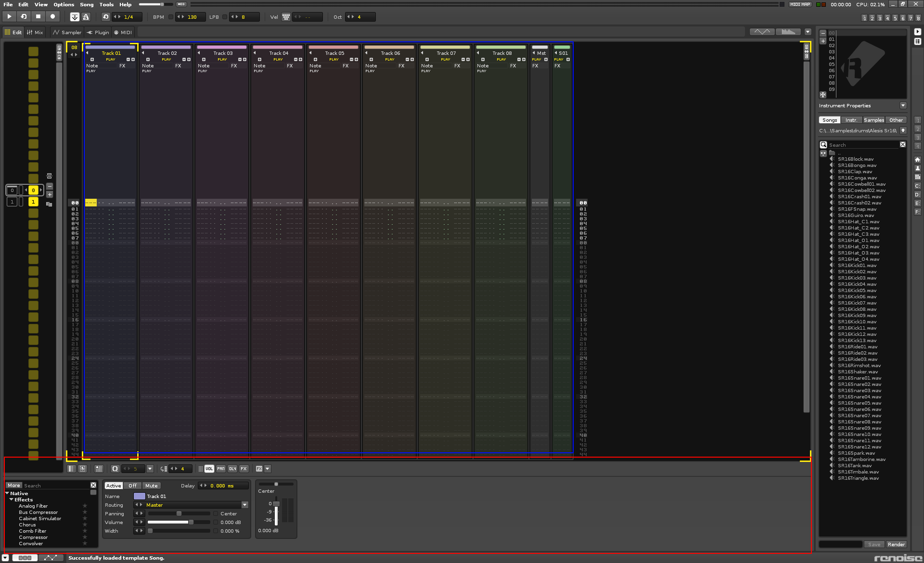Enable Record mode with the circle icon
Screen dimensions: 924x563
[x=52, y=16]
